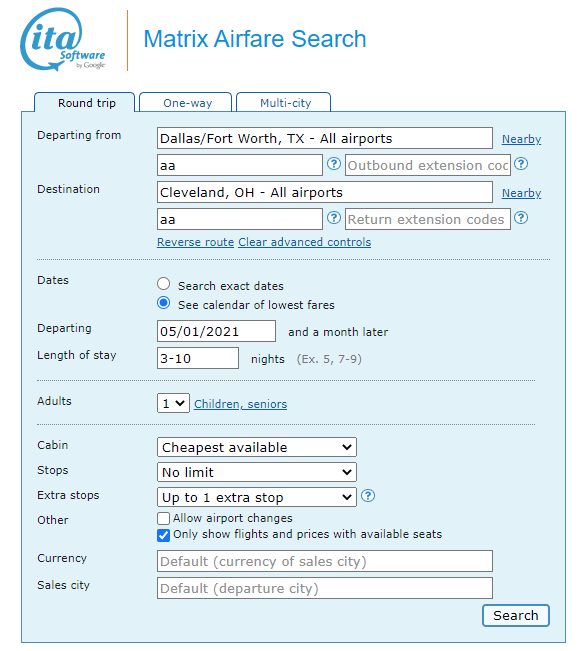
Task: Click Nearby link for Destination
Action: pyautogui.click(x=521, y=193)
